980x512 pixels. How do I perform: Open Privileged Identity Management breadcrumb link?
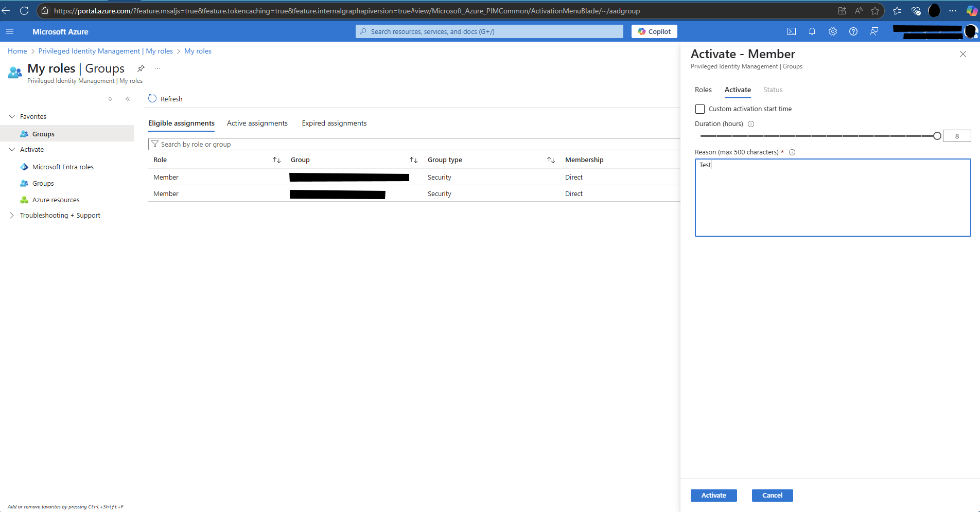coord(106,51)
